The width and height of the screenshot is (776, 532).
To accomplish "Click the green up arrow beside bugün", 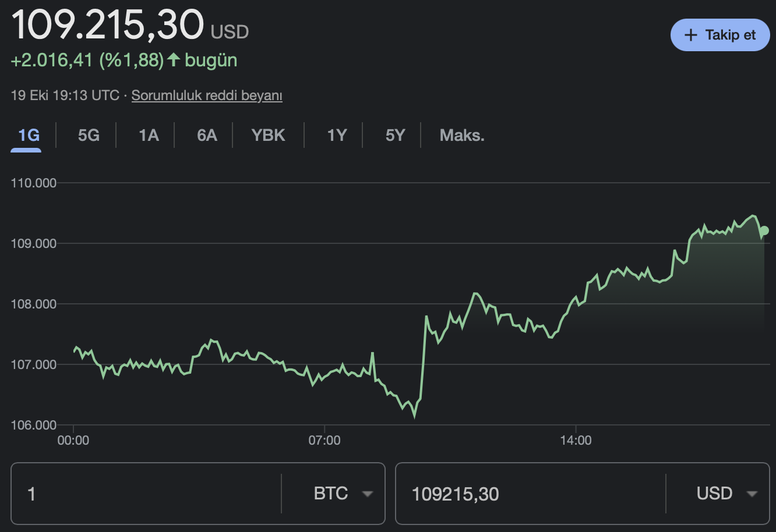I will tap(174, 60).
